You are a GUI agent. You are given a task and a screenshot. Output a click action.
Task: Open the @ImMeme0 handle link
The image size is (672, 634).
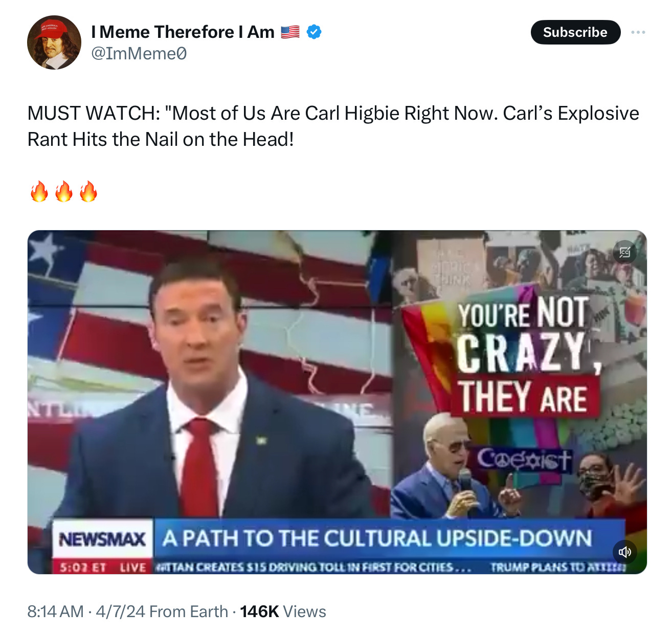coord(139,53)
